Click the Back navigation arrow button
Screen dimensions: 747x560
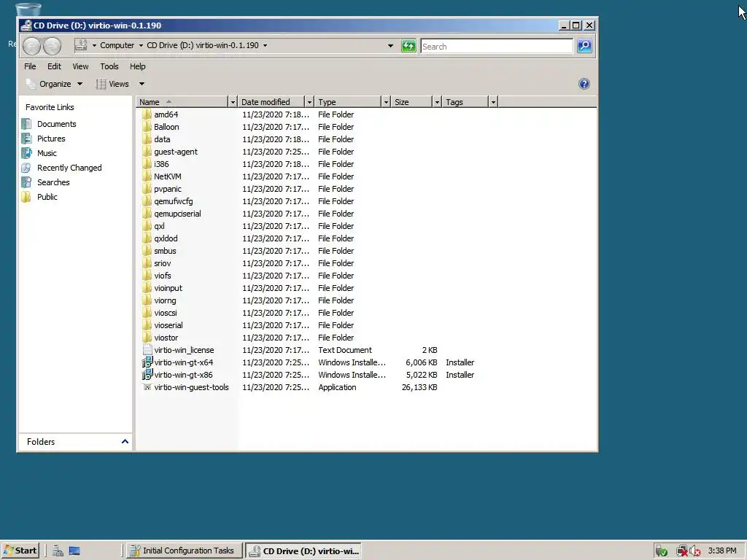pos(32,46)
